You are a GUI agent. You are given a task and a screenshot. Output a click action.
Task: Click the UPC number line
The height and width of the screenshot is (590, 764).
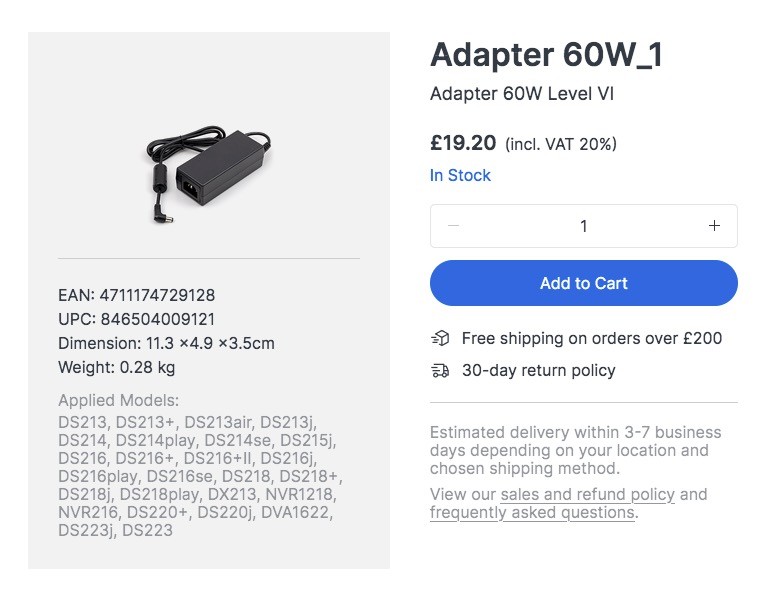[136, 319]
